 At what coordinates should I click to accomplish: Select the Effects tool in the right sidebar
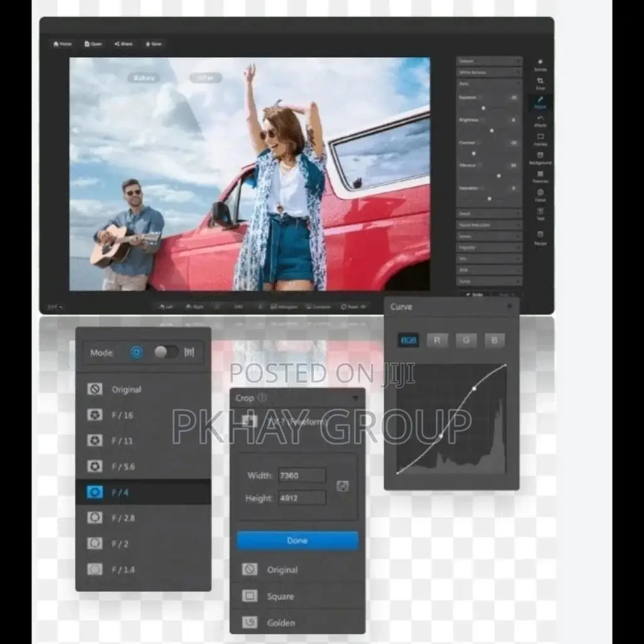(x=540, y=121)
